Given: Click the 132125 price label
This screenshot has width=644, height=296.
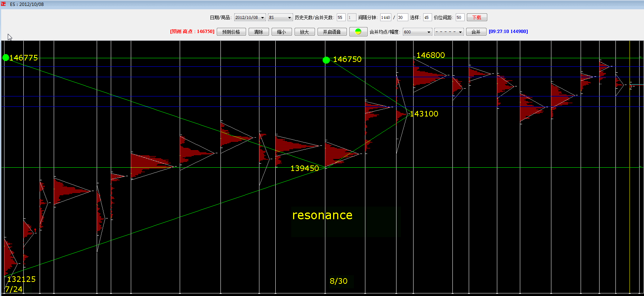Looking at the screenshot, I should [21, 279].
